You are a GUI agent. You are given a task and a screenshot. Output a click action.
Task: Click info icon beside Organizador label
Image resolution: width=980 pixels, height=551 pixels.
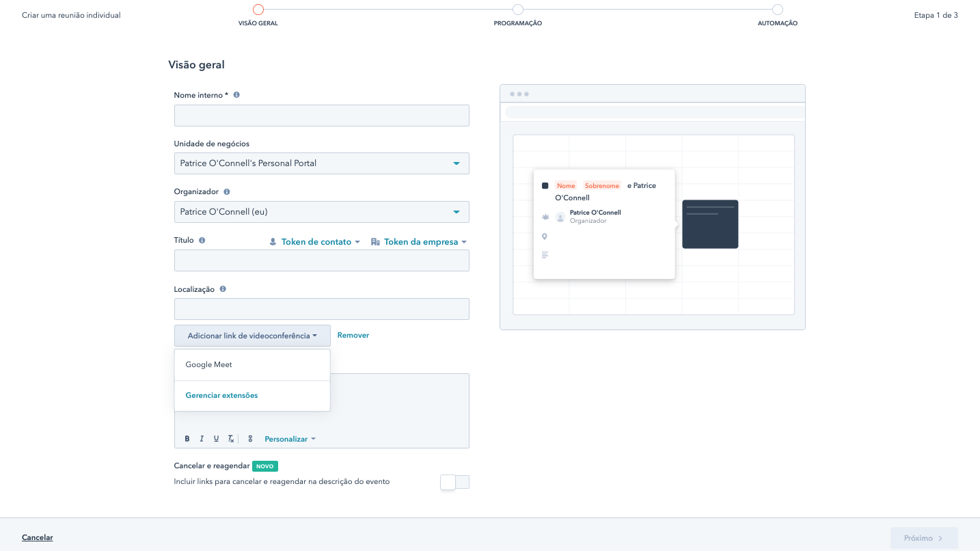(227, 192)
